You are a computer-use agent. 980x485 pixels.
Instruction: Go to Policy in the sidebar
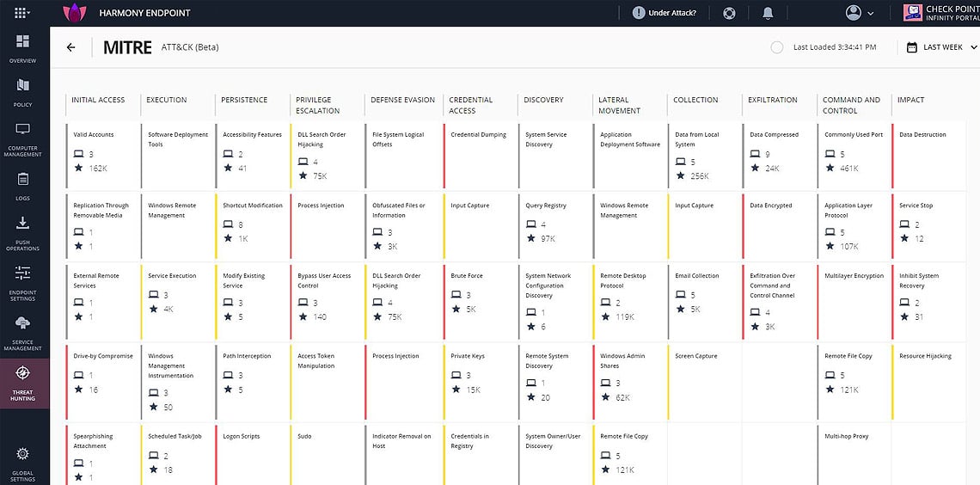[x=22, y=93]
